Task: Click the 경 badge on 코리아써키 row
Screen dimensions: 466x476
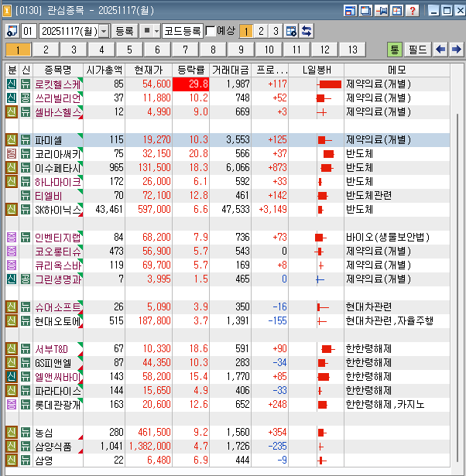Action: tap(12, 154)
